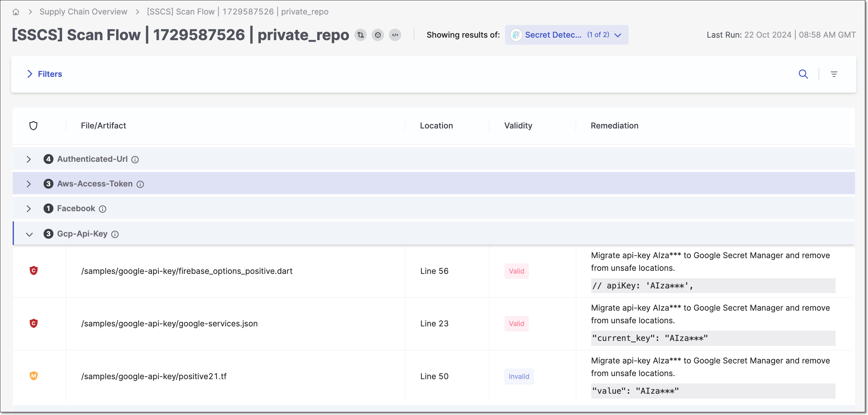The image size is (868, 415).
Task: Open the Scan Flow private_repo breadcrumb
Action: coord(238,12)
